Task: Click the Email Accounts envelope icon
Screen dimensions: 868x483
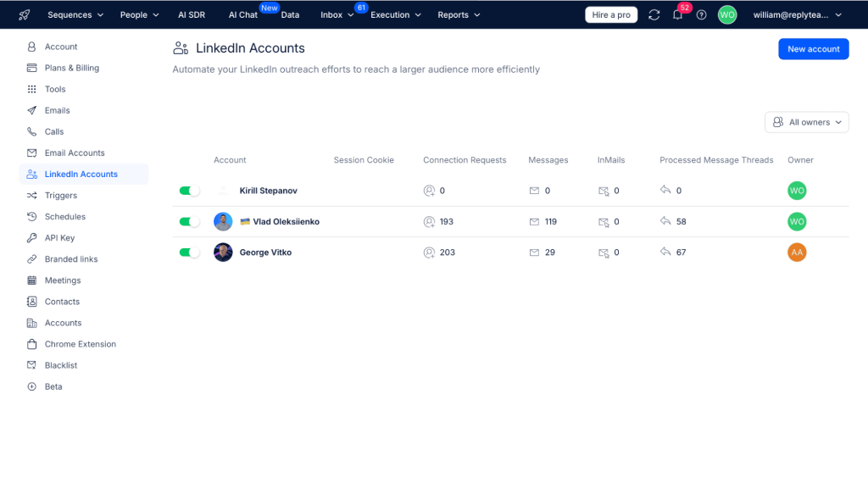Action: pos(31,153)
